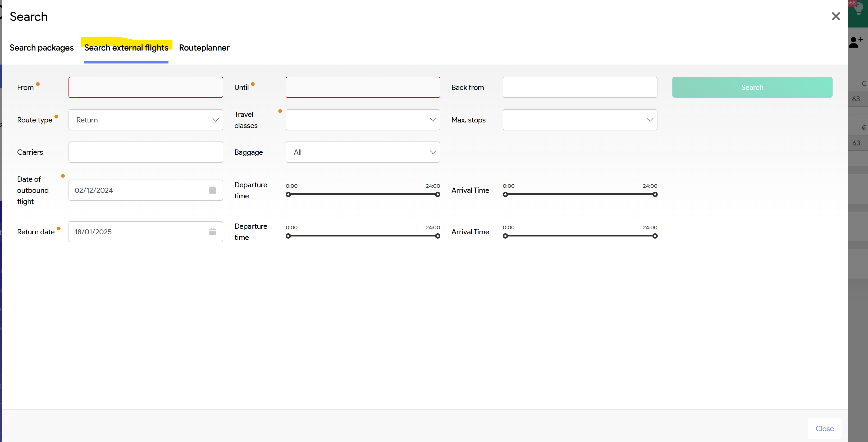Image resolution: width=868 pixels, height=442 pixels.
Task: Close the Search dialog with X icon
Action: 836,16
